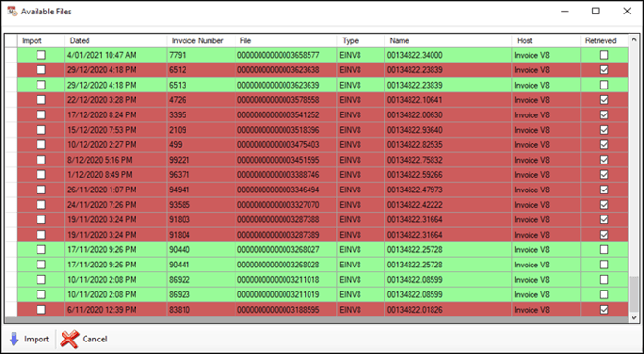Tick Import checkbox for invoice 499
Viewport: 644px width, 354px height.
coord(41,144)
